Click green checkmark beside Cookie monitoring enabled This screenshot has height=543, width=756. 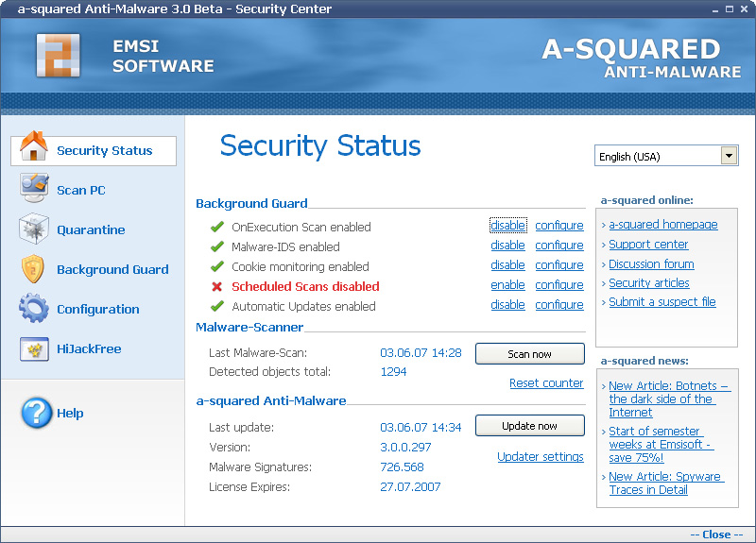pyautogui.click(x=217, y=266)
